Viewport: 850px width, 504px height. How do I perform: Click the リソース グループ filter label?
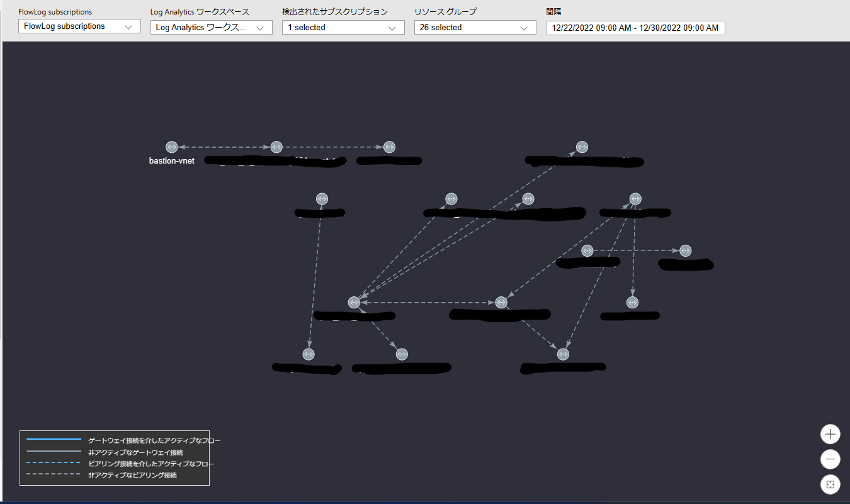click(445, 12)
